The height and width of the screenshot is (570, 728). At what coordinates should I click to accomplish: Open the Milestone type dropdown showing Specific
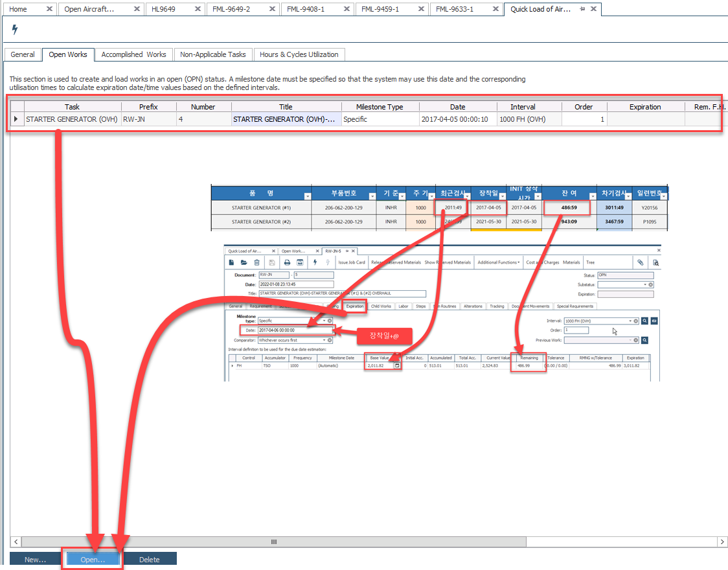pyautogui.click(x=324, y=321)
